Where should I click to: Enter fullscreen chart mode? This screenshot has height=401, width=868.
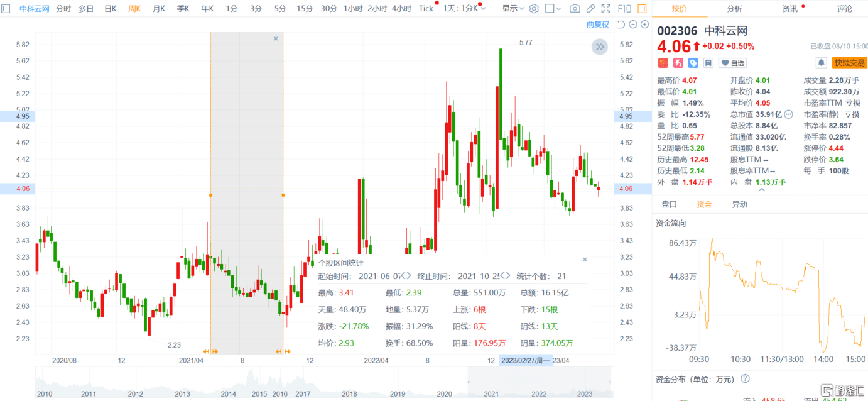point(605,9)
